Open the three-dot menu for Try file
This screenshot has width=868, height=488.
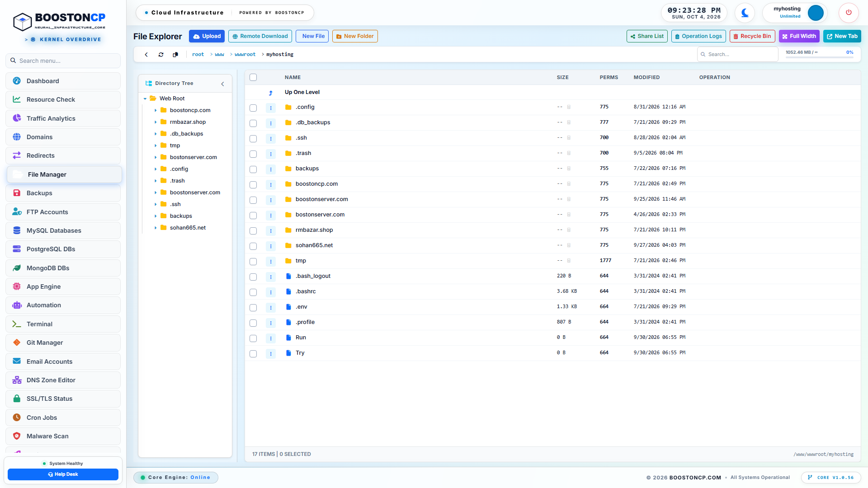click(x=271, y=353)
